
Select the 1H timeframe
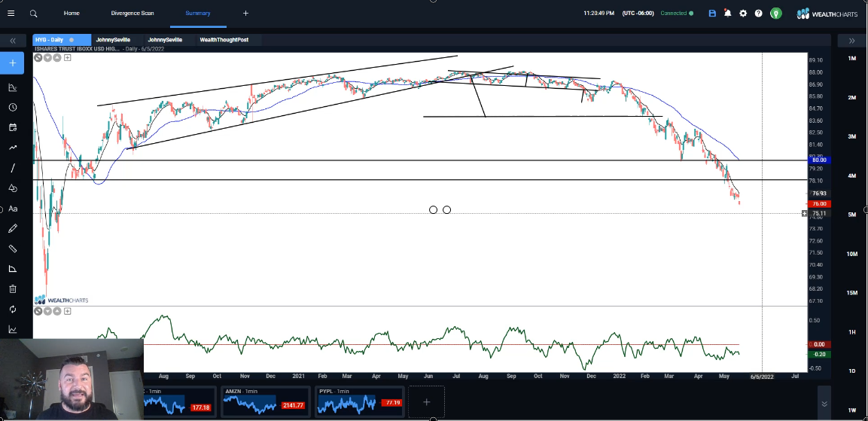click(851, 332)
